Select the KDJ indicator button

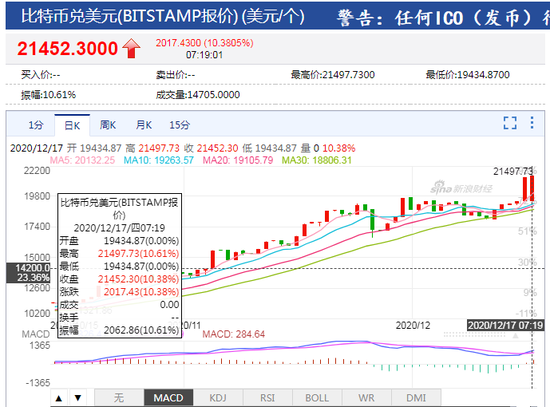pyautogui.click(x=218, y=398)
